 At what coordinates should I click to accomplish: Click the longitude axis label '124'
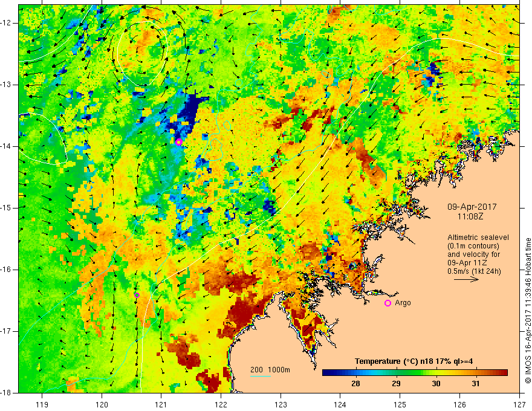pos(340,404)
